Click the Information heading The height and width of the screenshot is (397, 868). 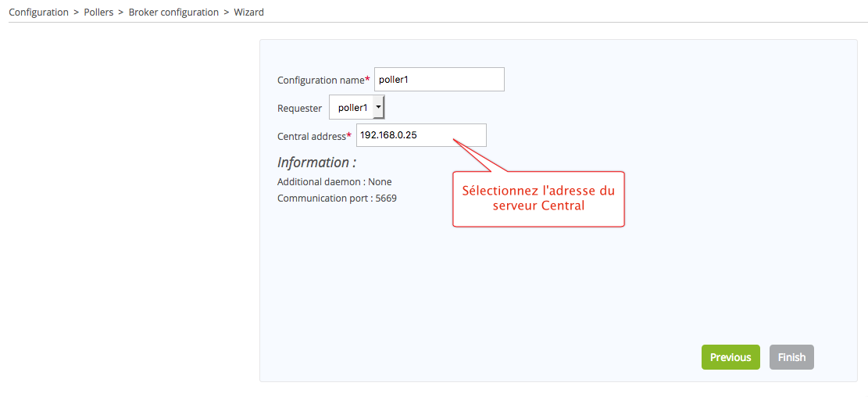[316, 163]
